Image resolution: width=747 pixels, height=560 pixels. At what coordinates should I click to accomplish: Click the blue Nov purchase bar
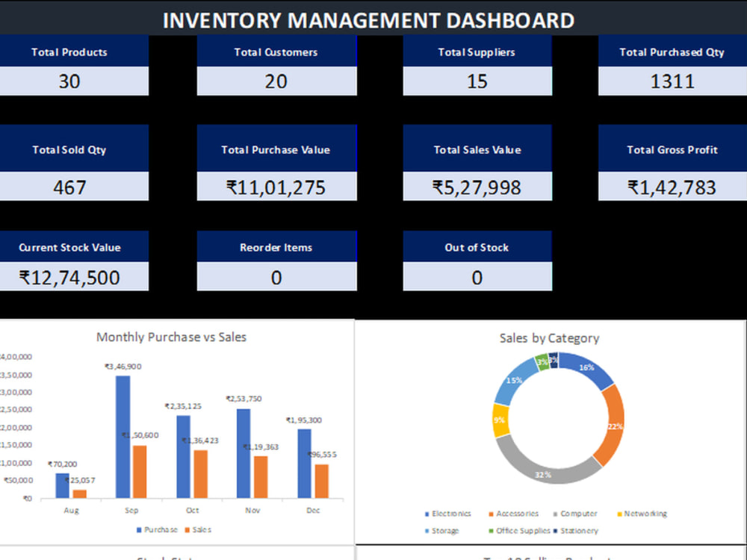(244, 453)
